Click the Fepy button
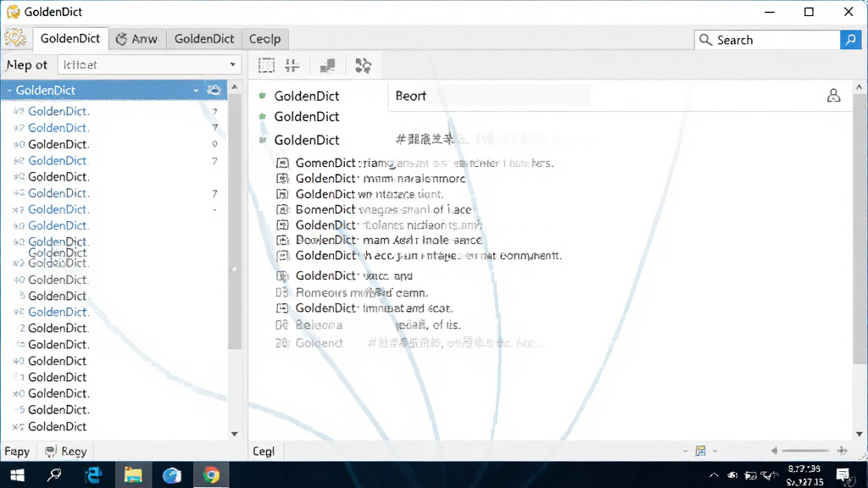 [18, 451]
